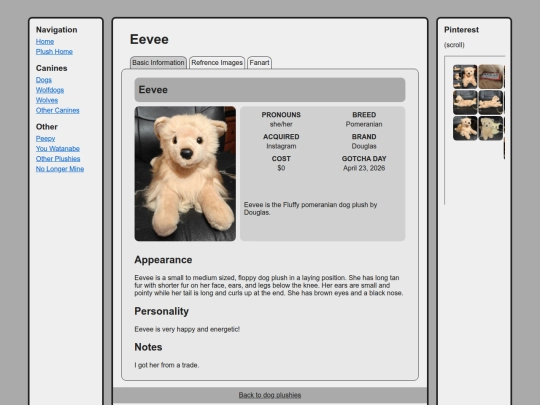
Task: Open Other Plushies link
Action: tap(58, 159)
